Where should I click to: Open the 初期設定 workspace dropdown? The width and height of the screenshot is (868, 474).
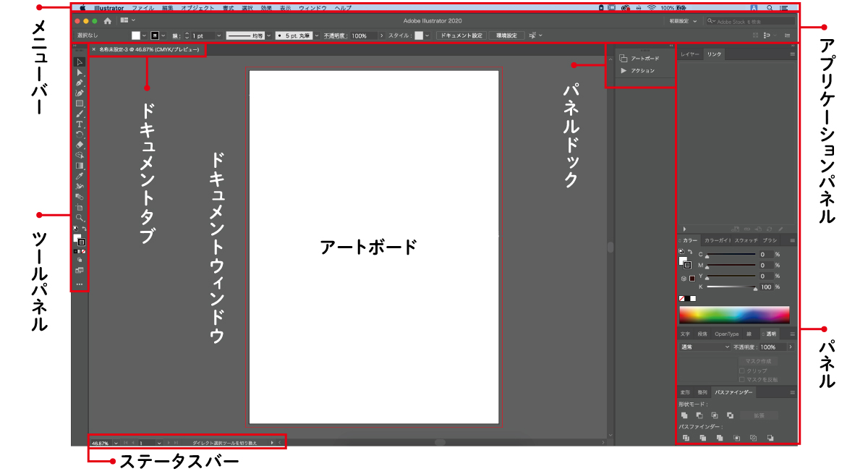(683, 21)
